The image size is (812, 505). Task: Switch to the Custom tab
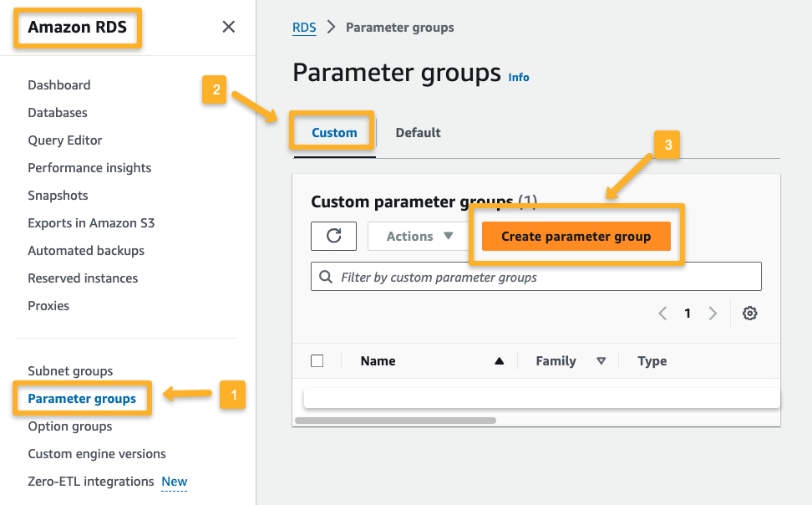[x=334, y=133]
